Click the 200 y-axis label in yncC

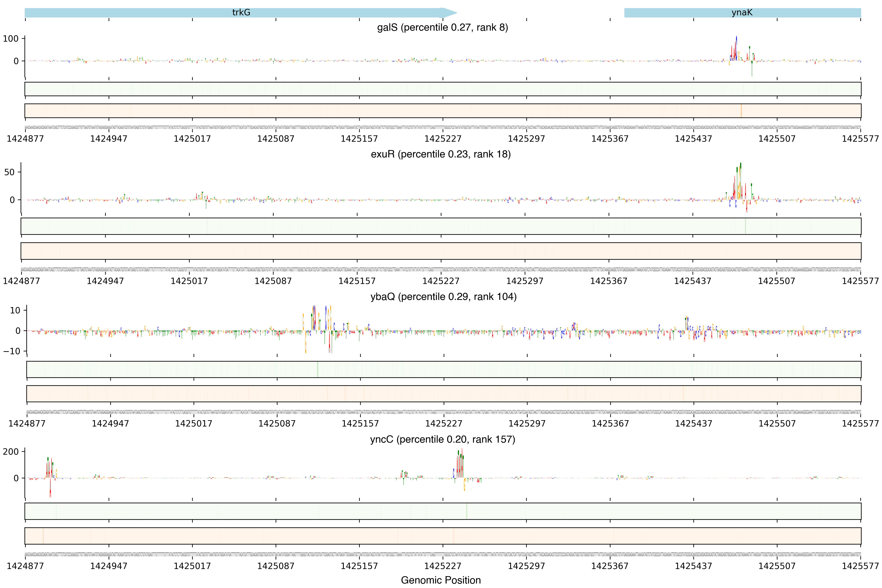(10, 451)
